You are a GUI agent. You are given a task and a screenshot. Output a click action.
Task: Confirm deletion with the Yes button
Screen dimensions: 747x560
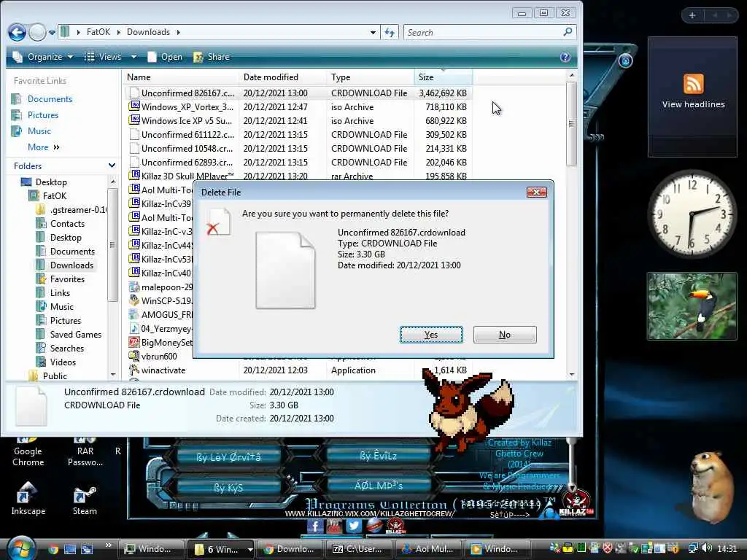point(430,335)
